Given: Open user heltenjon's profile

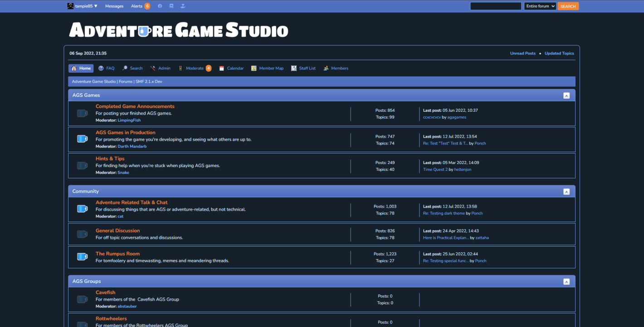Looking at the screenshot, I should click(x=463, y=169).
